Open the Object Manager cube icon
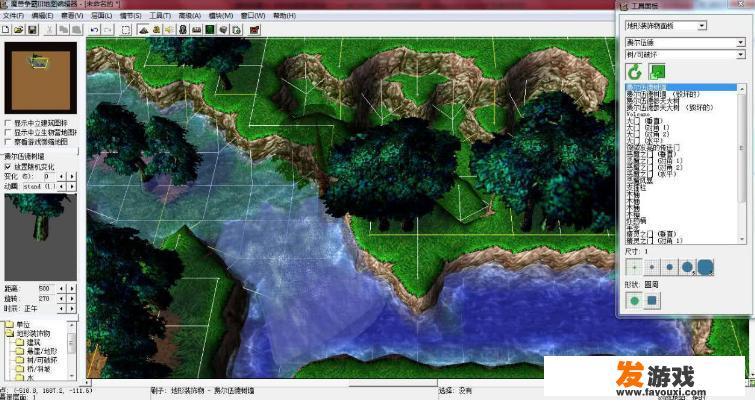 (223, 30)
